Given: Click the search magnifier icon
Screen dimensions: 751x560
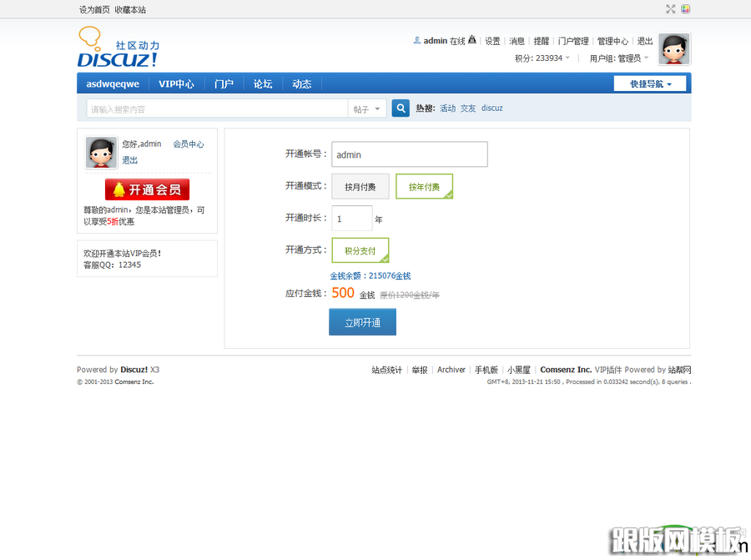Looking at the screenshot, I should tap(400, 108).
